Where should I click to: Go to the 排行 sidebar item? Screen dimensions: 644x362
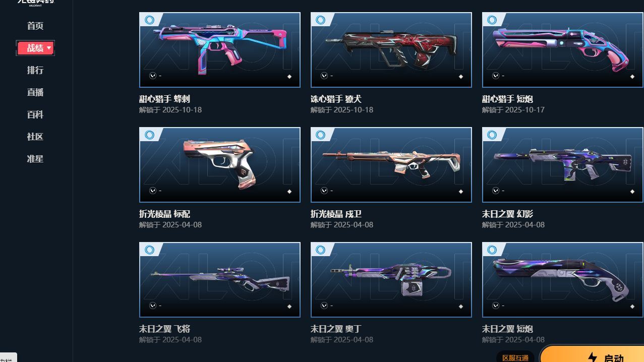(35, 70)
